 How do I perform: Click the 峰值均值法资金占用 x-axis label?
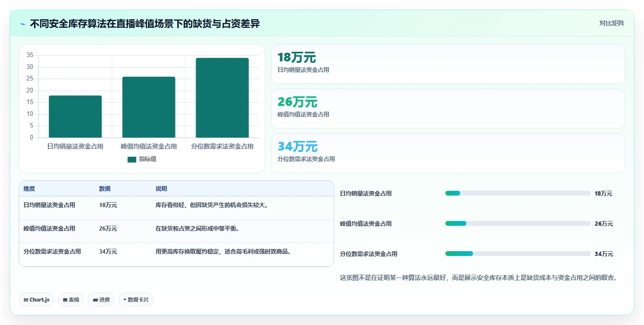(148, 146)
